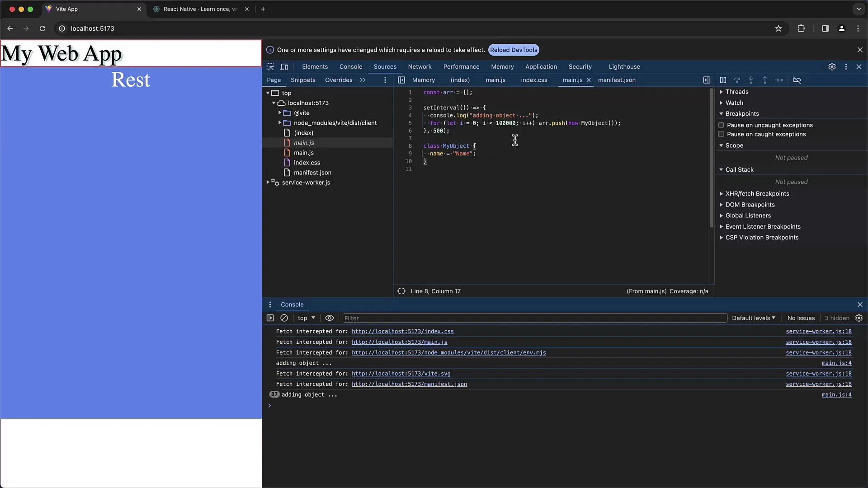This screenshot has height=488, width=868.
Task: Step into next function call
Action: [751, 80]
